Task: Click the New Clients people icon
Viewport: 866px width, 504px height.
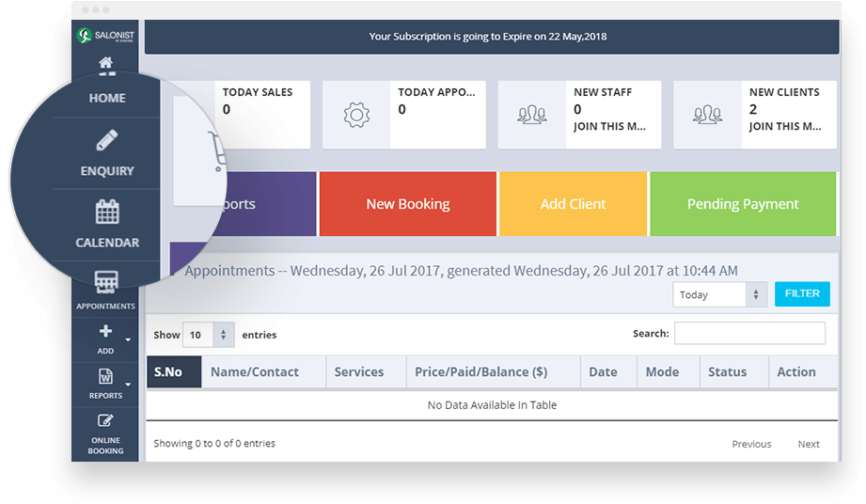Action: click(707, 115)
